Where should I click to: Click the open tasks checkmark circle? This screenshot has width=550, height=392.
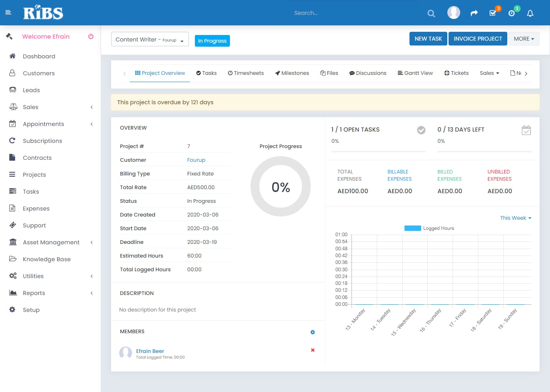coord(421,130)
